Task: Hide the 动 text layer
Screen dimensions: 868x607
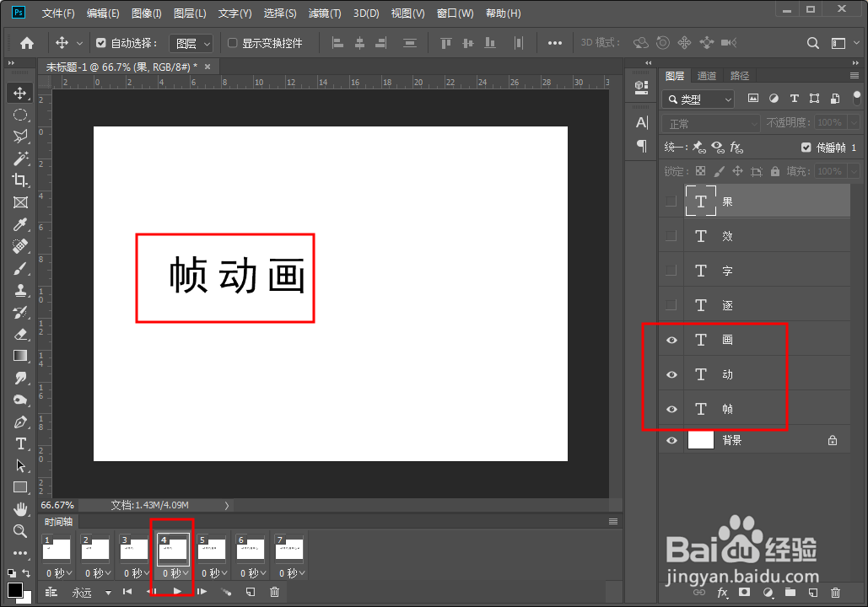Action: coord(671,374)
